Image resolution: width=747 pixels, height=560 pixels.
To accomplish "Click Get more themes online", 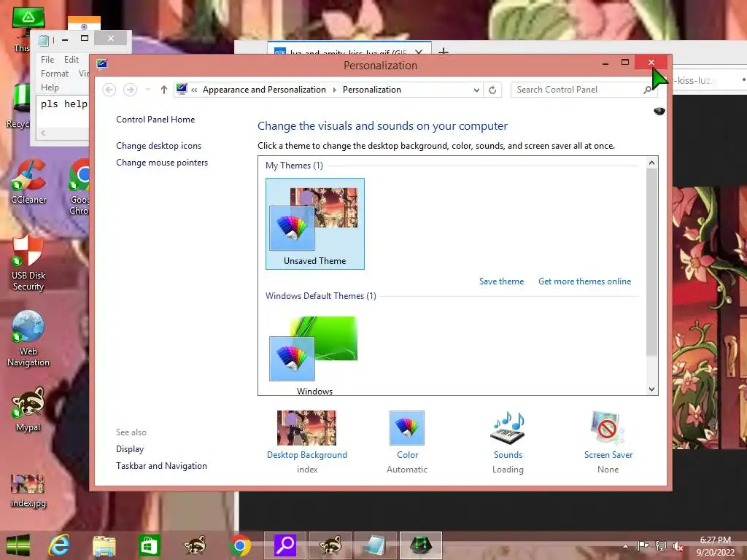I will pos(584,281).
